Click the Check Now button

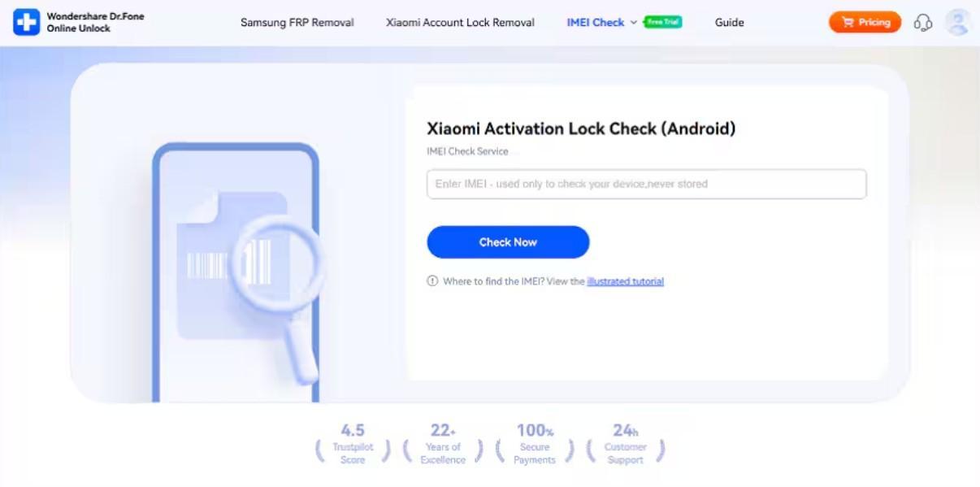click(508, 242)
